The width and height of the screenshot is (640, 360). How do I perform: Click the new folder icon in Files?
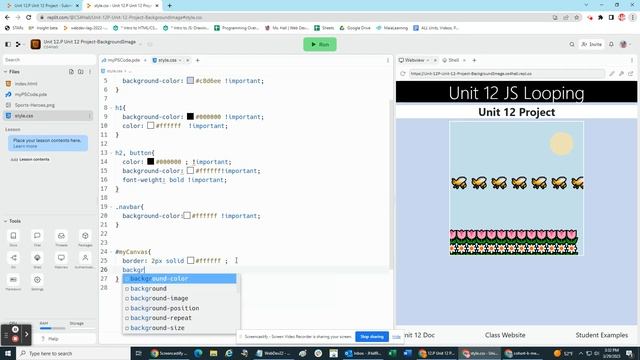(80, 71)
